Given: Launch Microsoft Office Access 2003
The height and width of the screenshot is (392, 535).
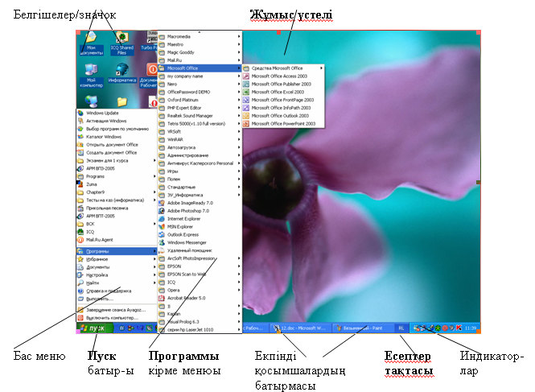Looking at the screenshot, I should pos(283,76).
